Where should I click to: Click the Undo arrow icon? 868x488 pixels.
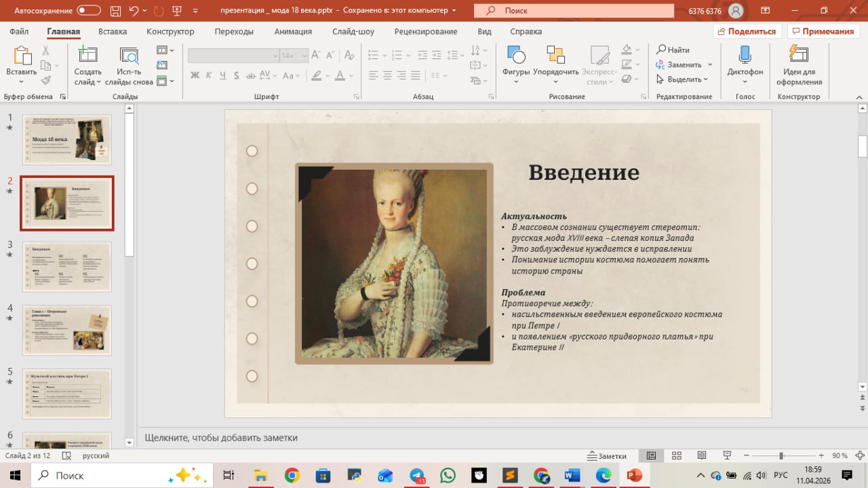coord(134,11)
